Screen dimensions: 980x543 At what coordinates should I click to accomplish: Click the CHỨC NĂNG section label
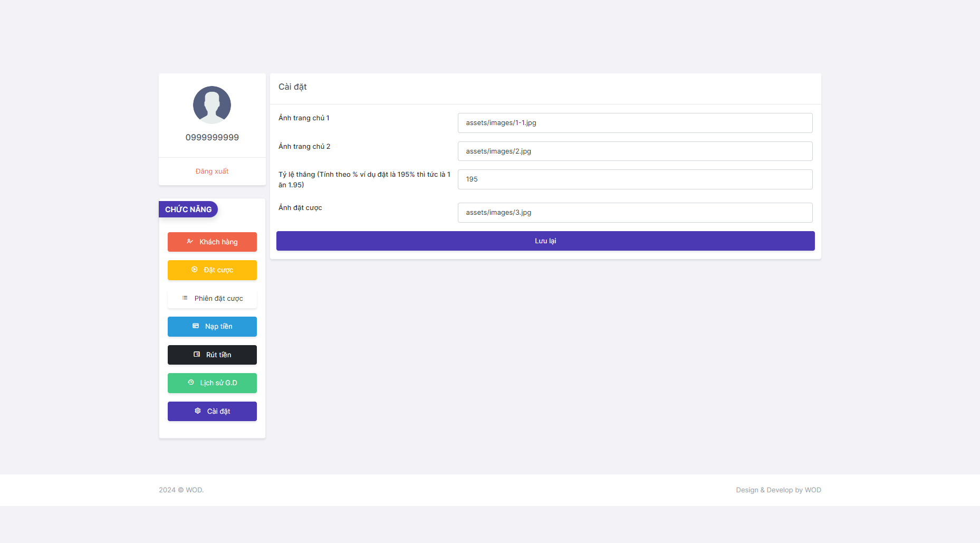pos(188,209)
